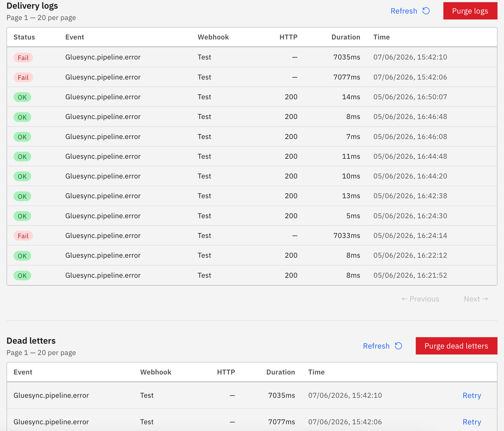Click the 7ms duration cell
The width and height of the screenshot is (504, 431).
point(353,137)
